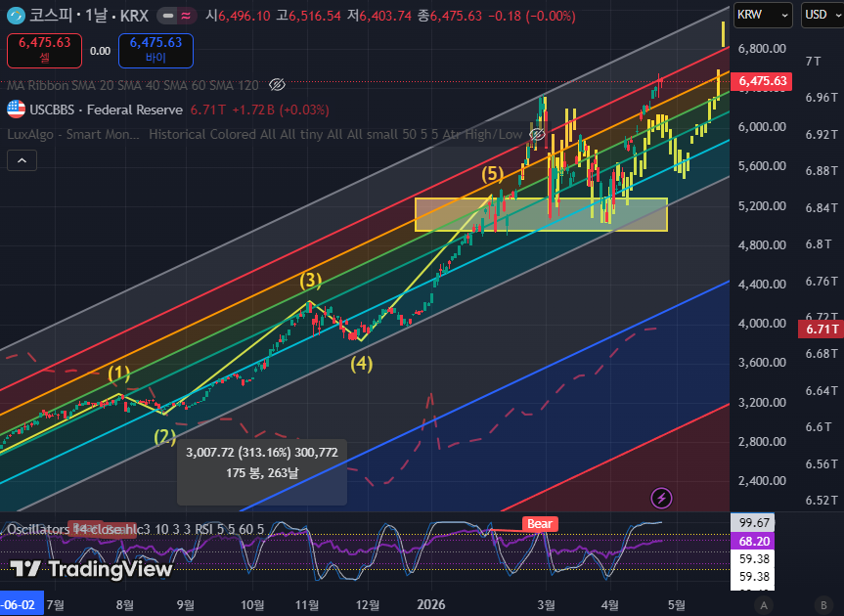The height and width of the screenshot is (616, 844).
Task: Click the 175 봉, 263날 measurement text
Action: [262, 473]
